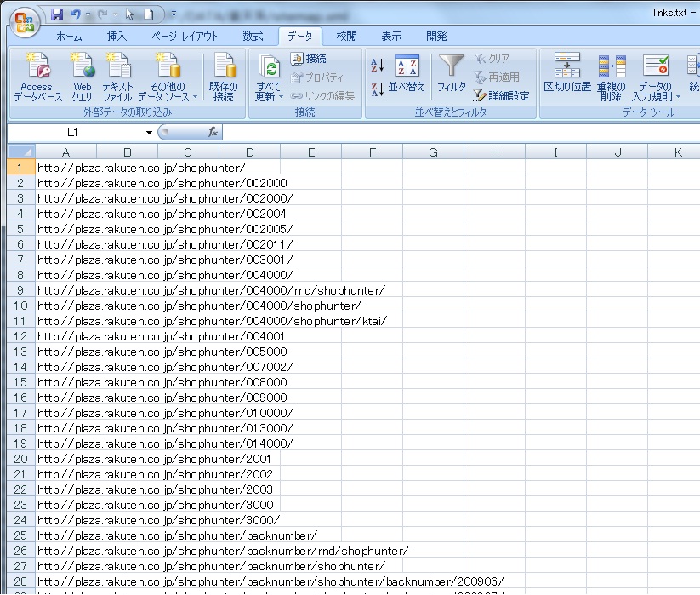Screen dimensions: 700x595
Task: Sort ascending A to Z
Action: point(378,66)
